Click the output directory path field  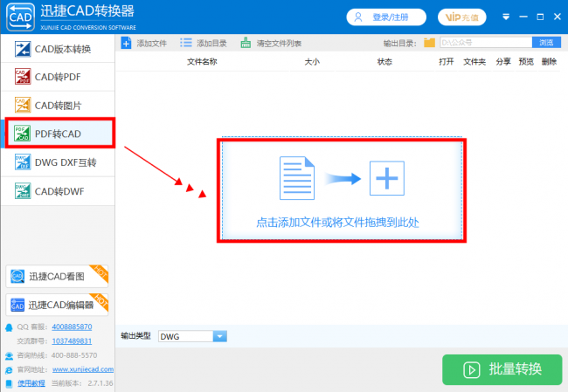coord(486,43)
